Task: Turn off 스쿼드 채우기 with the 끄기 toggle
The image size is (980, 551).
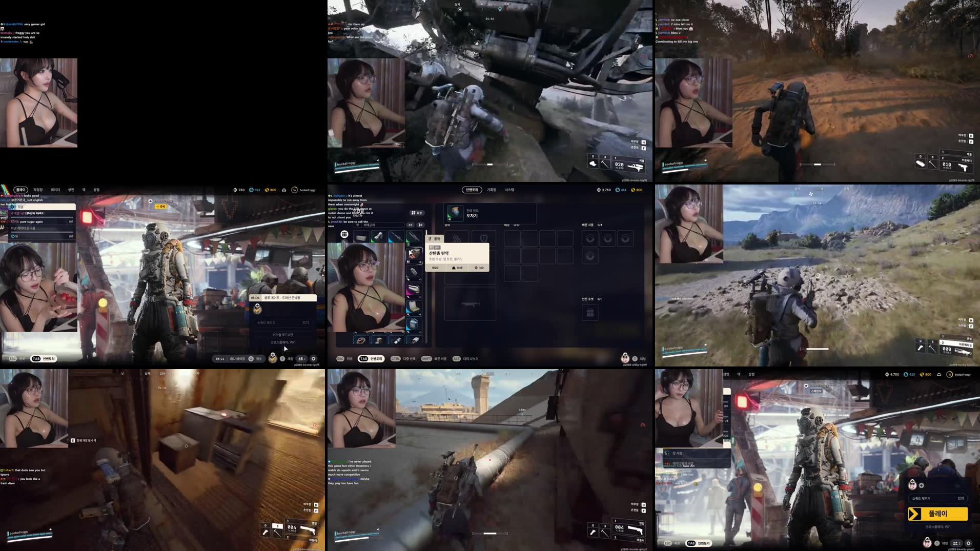Action: point(961,499)
